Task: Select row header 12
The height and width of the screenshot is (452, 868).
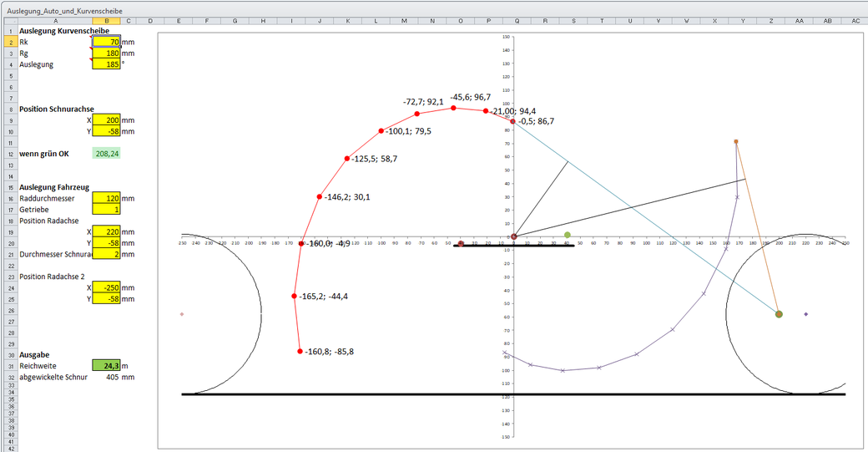Action: (x=11, y=154)
